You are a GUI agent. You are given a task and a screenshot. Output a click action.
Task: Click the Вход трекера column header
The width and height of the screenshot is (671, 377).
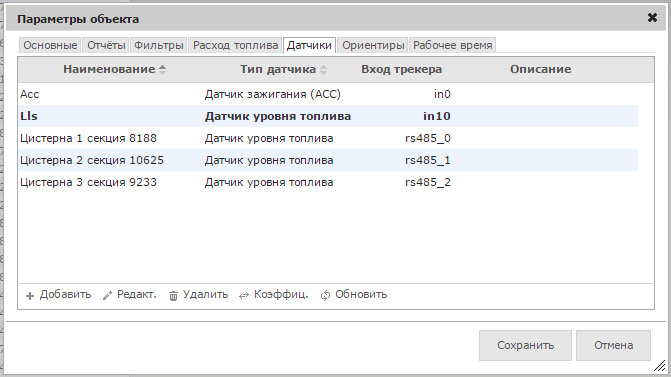401,69
